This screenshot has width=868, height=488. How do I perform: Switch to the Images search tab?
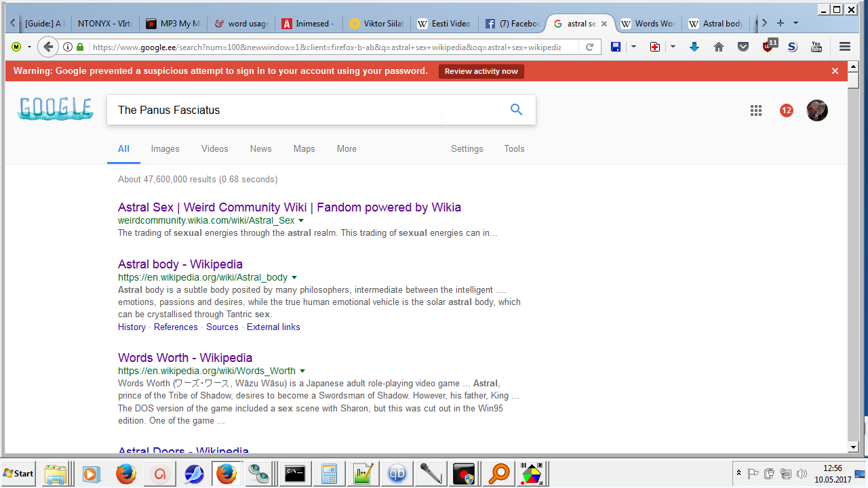[x=165, y=148]
